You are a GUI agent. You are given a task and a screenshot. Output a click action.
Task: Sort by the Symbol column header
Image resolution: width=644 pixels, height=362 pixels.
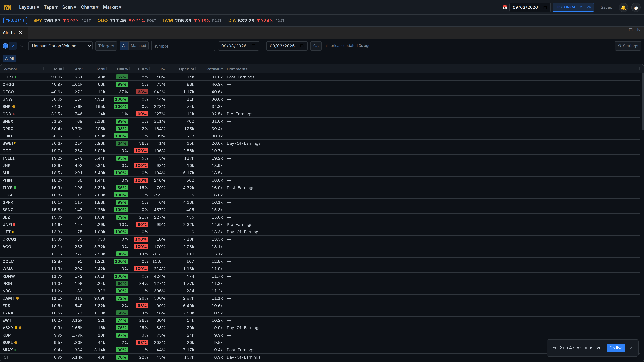click(10, 69)
